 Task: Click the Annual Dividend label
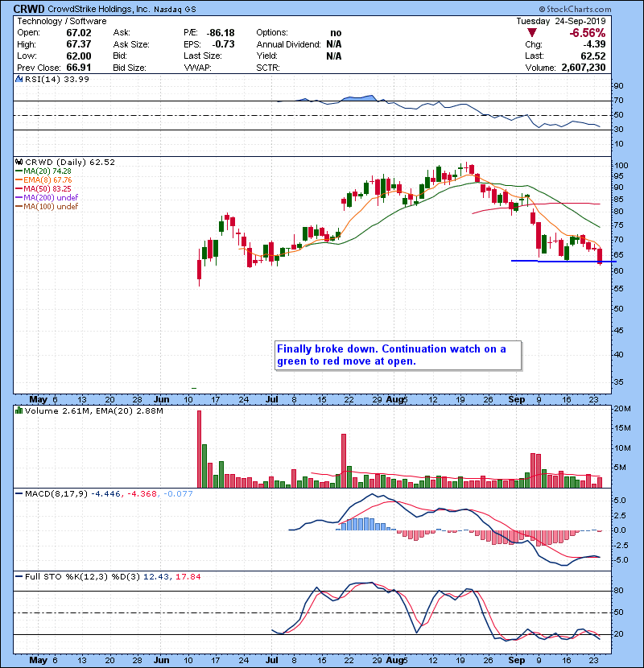tap(288, 44)
